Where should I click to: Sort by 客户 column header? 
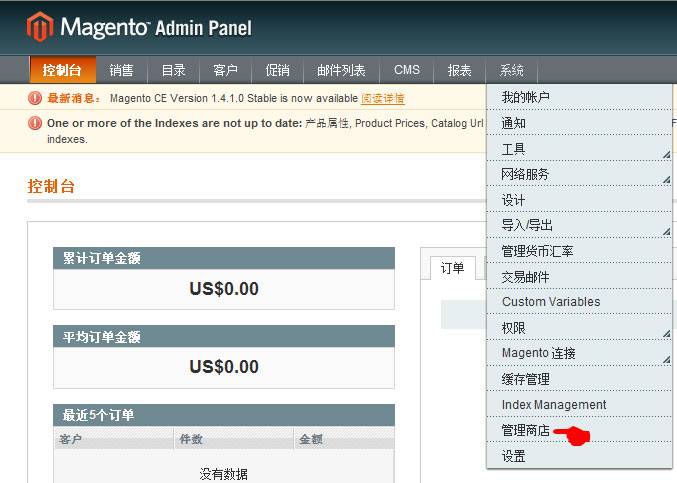pyautogui.click(x=114, y=439)
